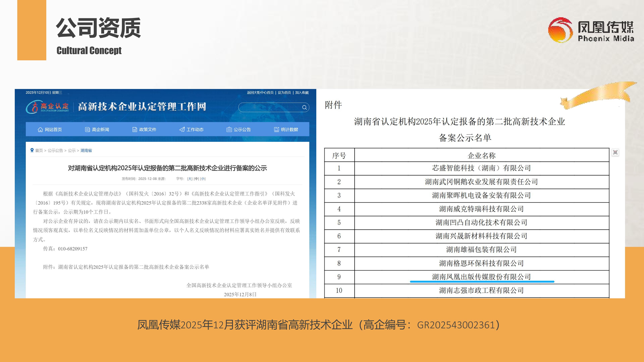Click the fax number 010-68209157
Screen dimensions: 644x362
(73, 249)
